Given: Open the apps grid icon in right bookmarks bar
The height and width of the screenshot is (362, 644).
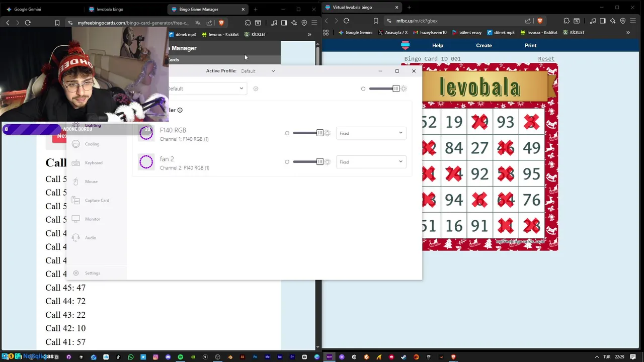Looking at the screenshot, I should point(326,32).
